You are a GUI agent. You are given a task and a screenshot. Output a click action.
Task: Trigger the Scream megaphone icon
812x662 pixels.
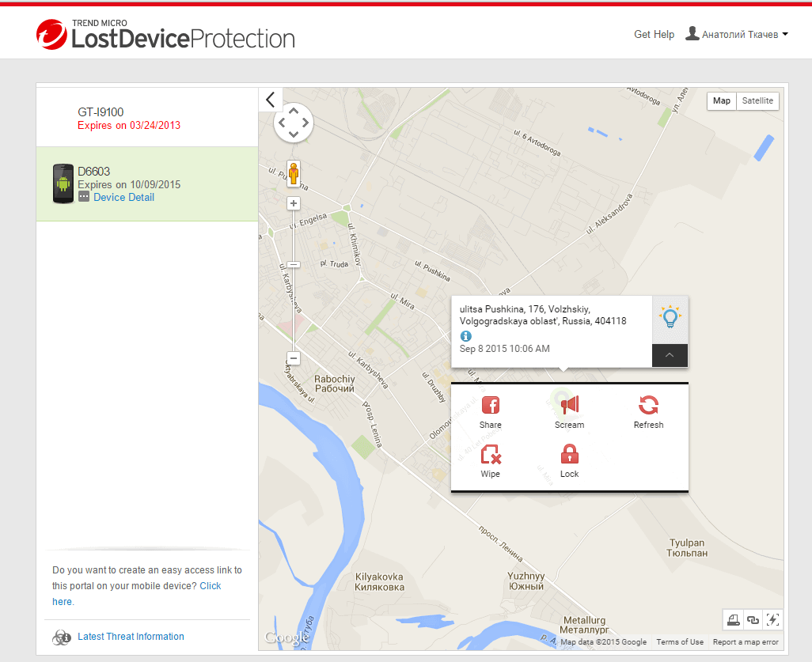point(570,404)
